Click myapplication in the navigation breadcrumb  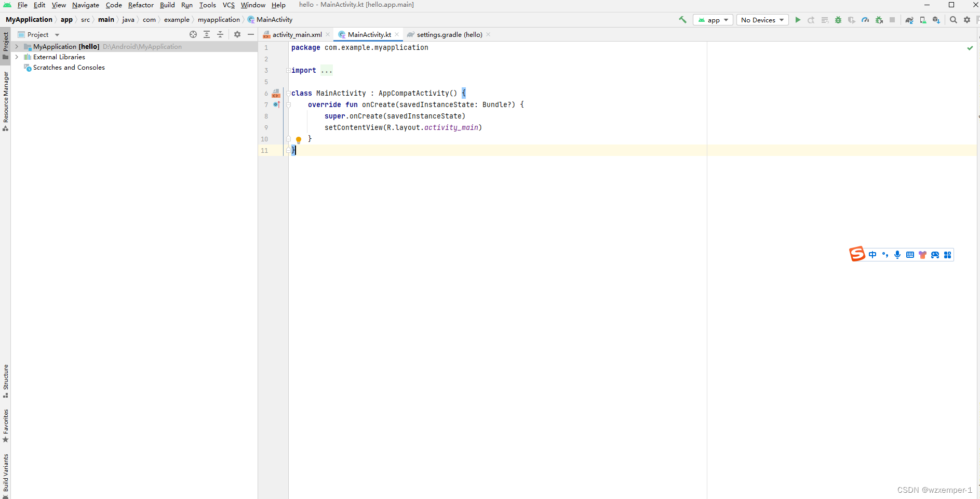pos(219,19)
